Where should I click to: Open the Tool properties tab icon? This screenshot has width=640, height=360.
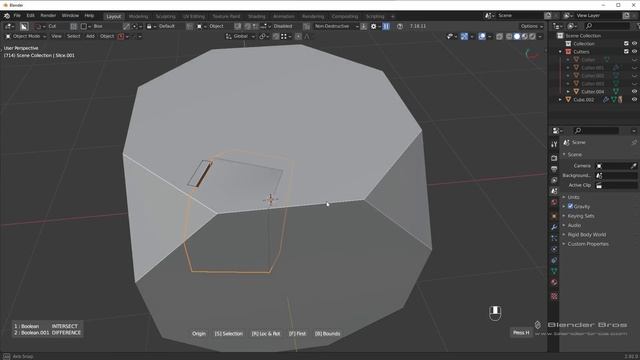pos(554,144)
